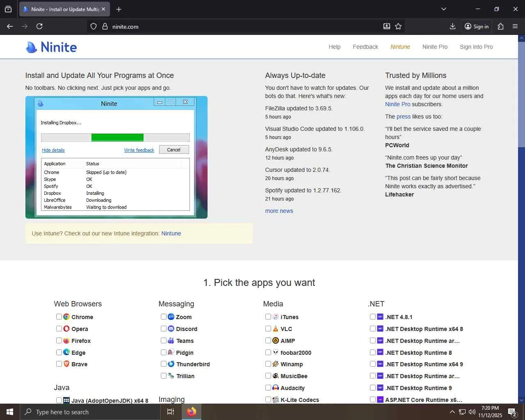Click the Thunderbird app icon
This screenshot has height=420, width=525.
pyautogui.click(x=171, y=364)
